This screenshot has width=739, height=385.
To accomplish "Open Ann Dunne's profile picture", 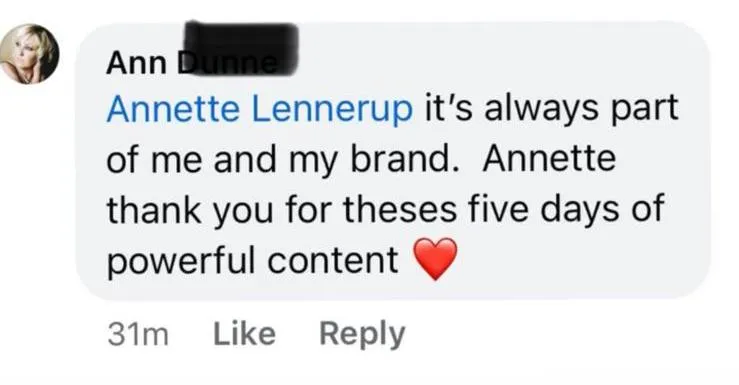I will 29,54.
